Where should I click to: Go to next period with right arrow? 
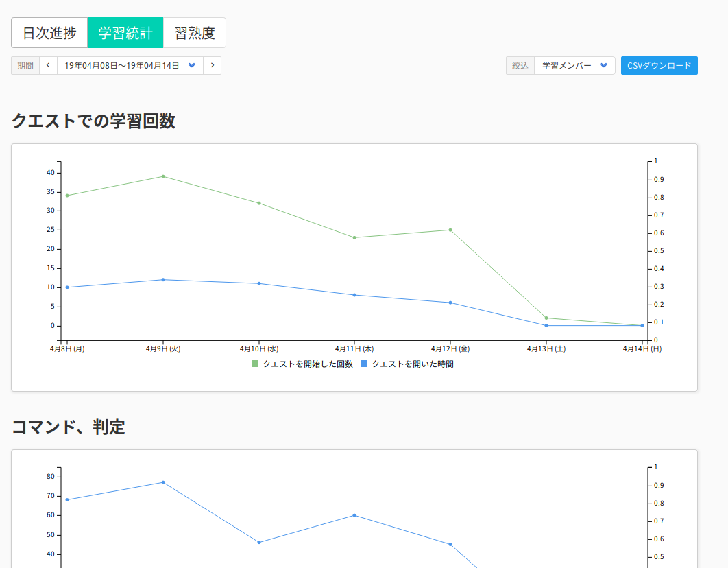tap(213, 65)
